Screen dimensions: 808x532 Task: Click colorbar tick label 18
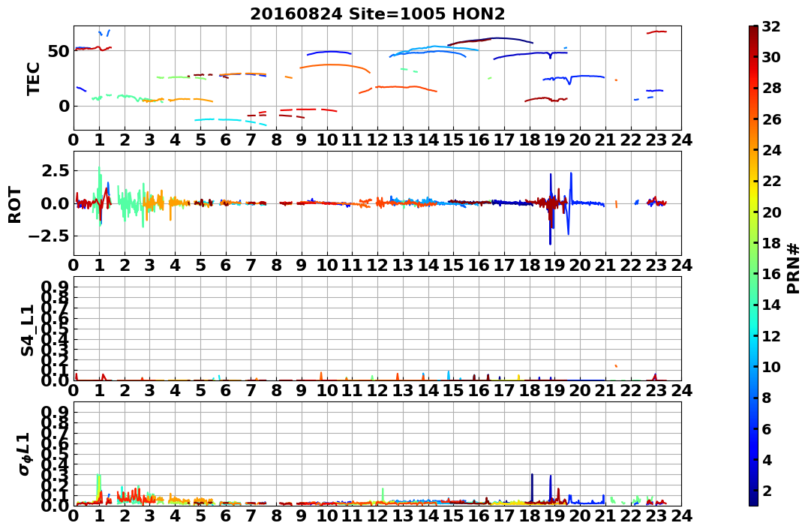[771, 243]
